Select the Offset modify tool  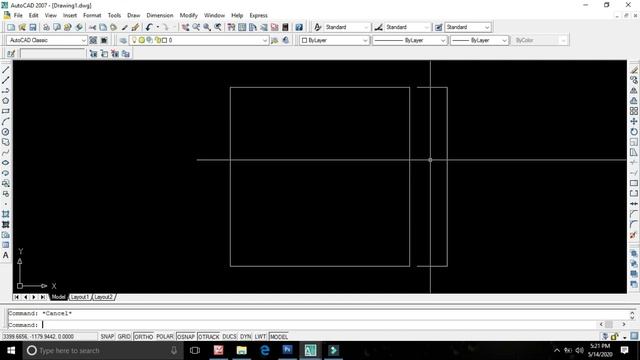click(x=634, y=101)
